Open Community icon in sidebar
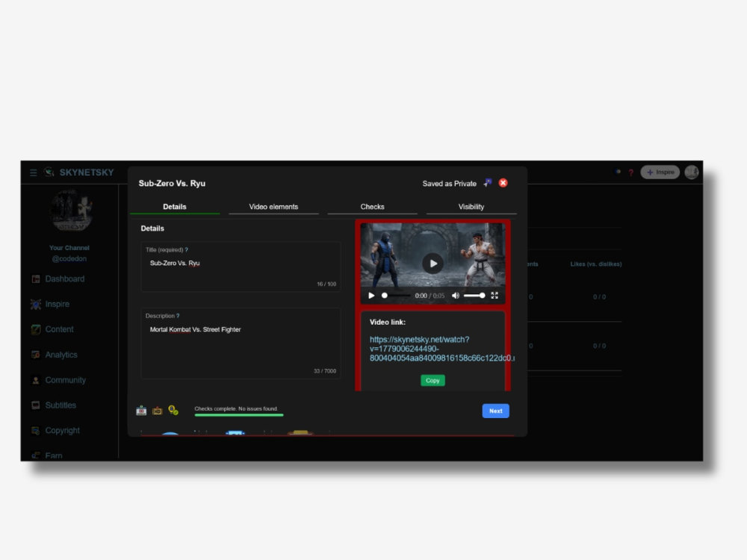747x560 pixels. [x=36, y=380]
